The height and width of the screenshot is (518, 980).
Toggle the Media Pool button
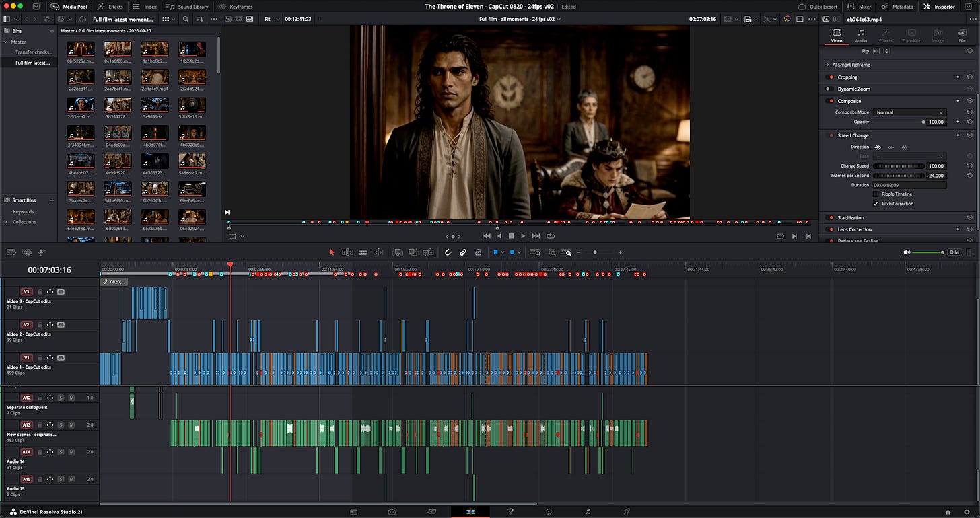click(70, 7)
